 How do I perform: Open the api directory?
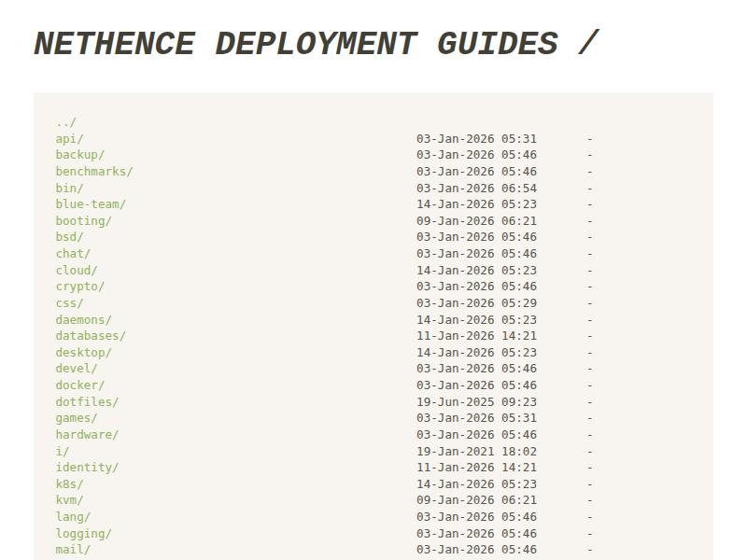(x=66, y=138)
